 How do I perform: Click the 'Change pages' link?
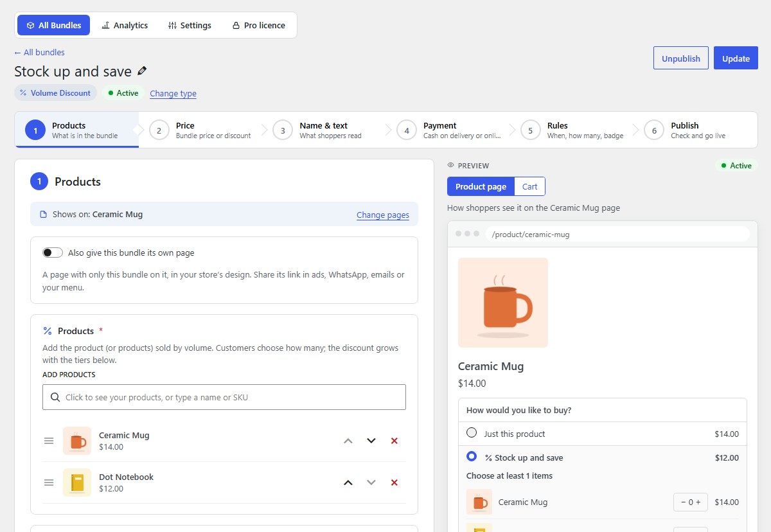pyautogui.click(x=383, y=215)
